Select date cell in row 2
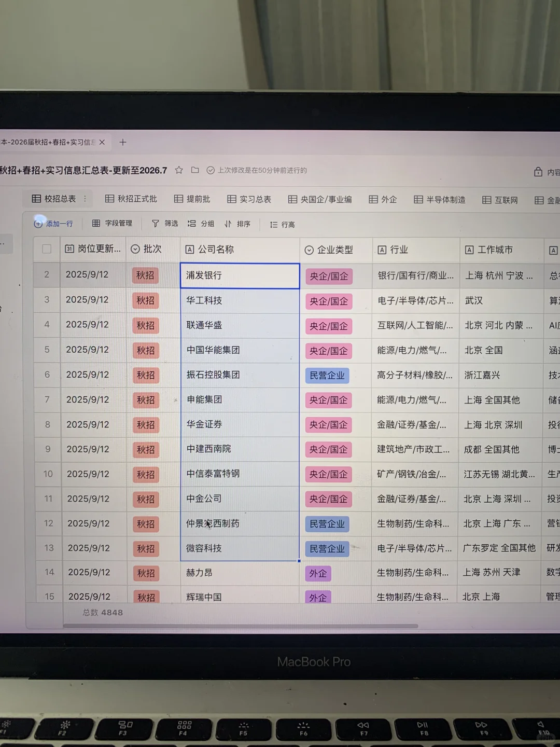 93,275
